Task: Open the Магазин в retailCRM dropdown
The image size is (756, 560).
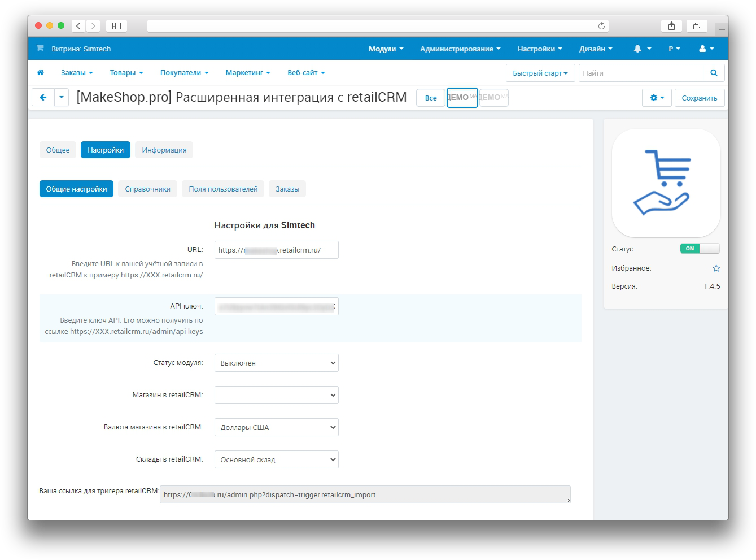Action: [276, 395]
